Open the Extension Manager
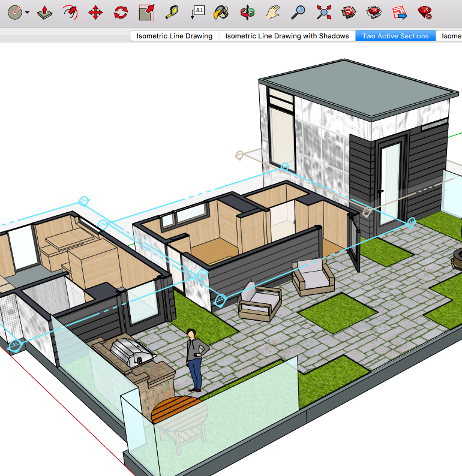 (x=425, y=13)
